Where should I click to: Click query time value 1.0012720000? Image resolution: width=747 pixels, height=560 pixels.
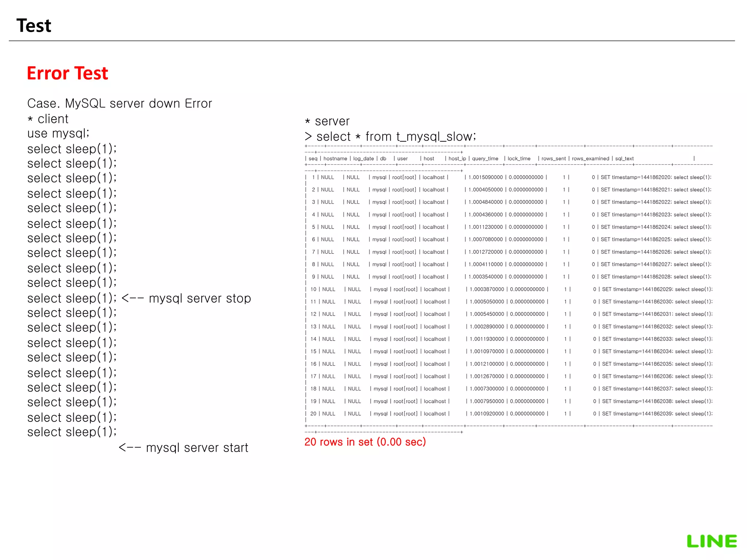click(x=485, y=252)
